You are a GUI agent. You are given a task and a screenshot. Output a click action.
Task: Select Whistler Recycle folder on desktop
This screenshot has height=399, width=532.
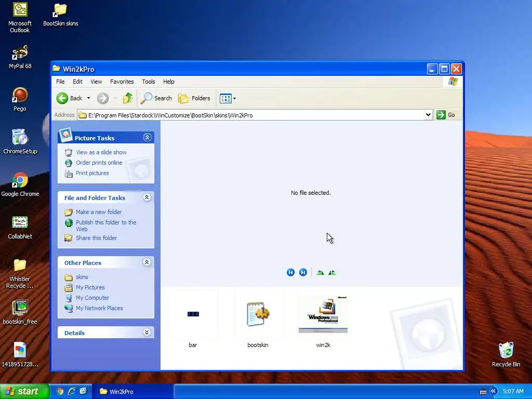(x=20, y=273)
